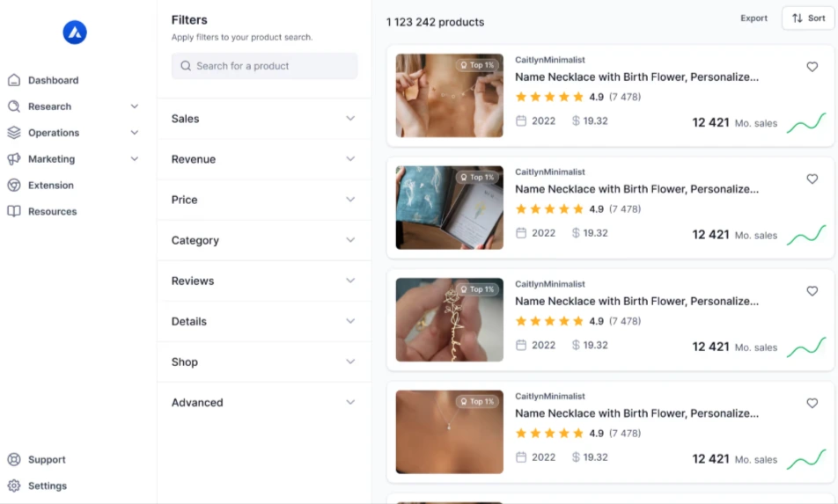Image resolution: width=838 pixels, height=504 pixels.
Task: Click the Export button
Action: pos(753,18)
